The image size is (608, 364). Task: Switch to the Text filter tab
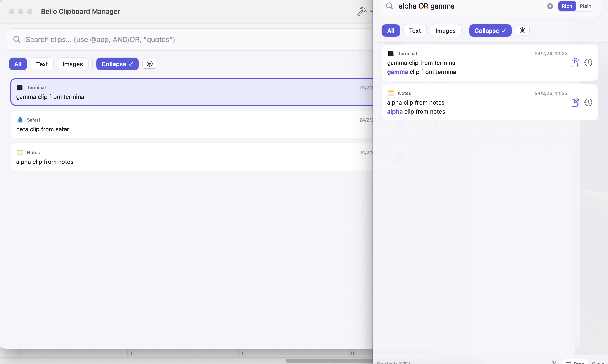click(42, 64)
